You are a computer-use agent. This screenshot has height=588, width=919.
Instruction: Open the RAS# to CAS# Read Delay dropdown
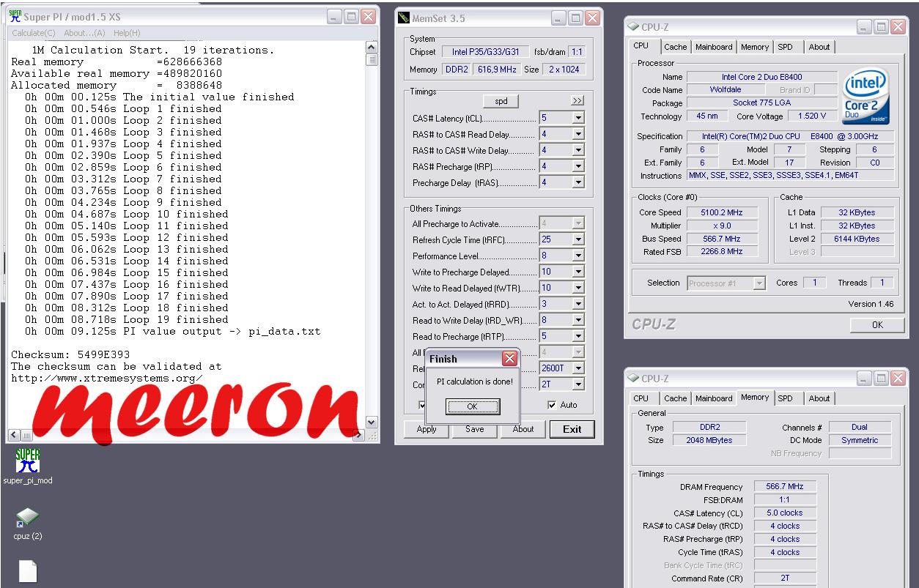[578, 134]
